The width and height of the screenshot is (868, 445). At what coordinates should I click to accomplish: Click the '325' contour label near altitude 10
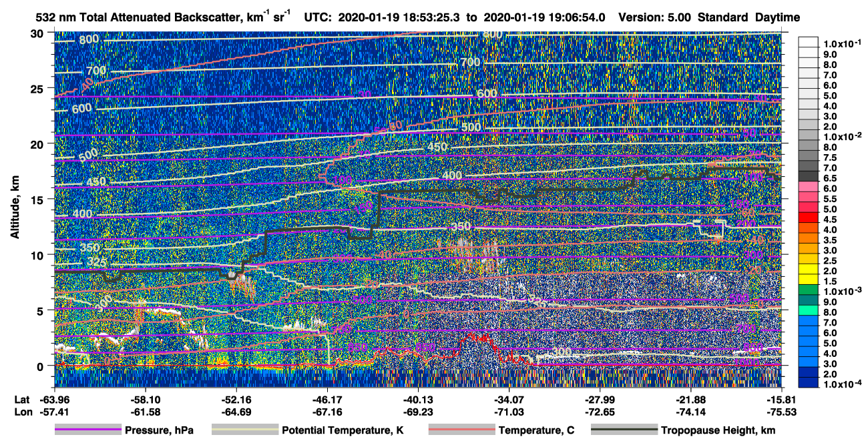click(x=97, y=262)
